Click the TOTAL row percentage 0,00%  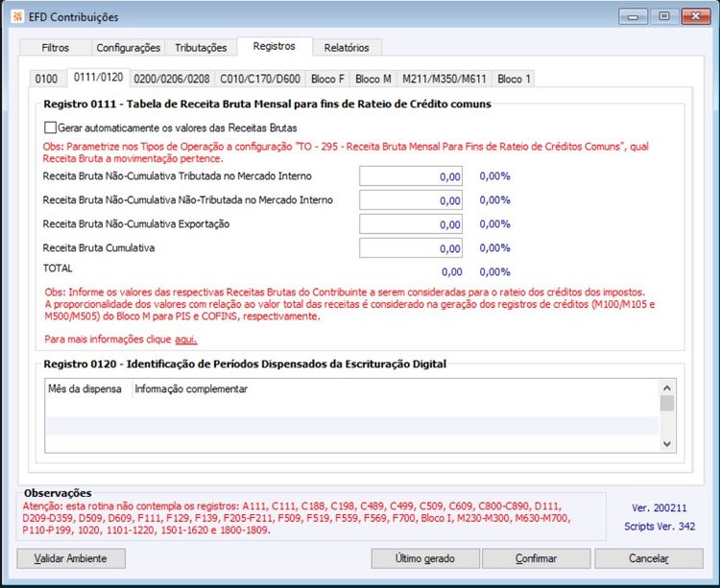pos(495,272)
